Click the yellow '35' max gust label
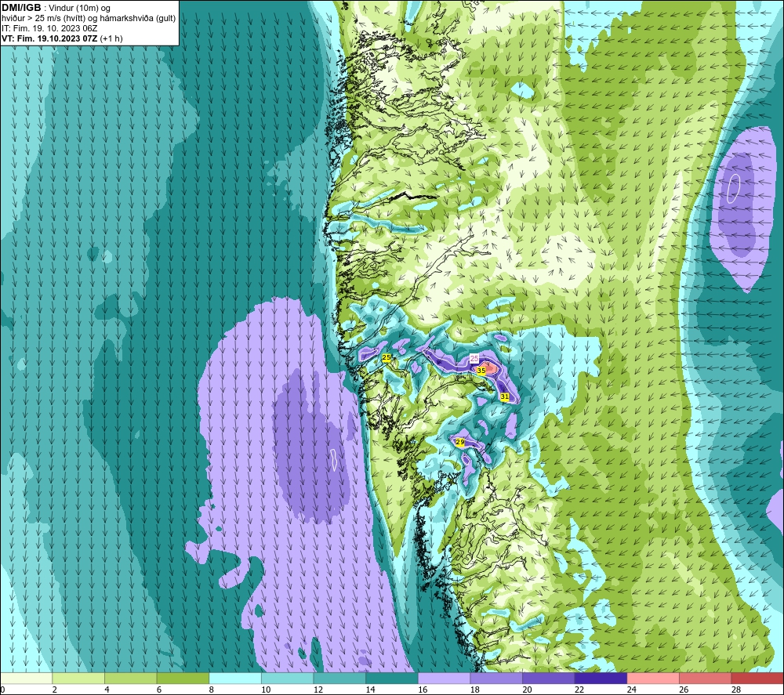 pyautogui.click(x=481, y=371)
